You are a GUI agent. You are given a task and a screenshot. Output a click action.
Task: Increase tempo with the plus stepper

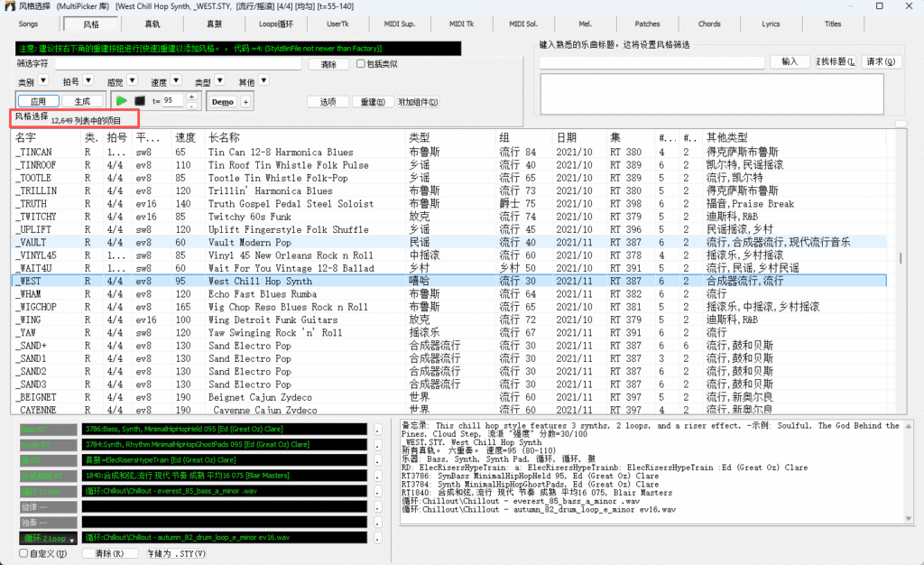[192, 95]
